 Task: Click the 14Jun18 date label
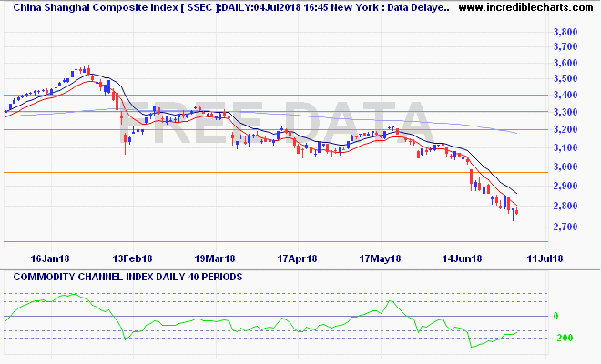460,258
